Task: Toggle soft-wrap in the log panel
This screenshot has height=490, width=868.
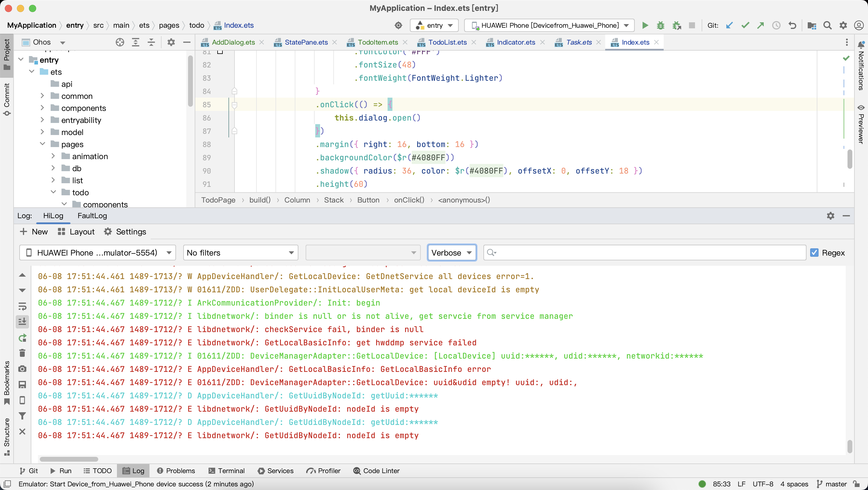Action: tap(22, 306)
